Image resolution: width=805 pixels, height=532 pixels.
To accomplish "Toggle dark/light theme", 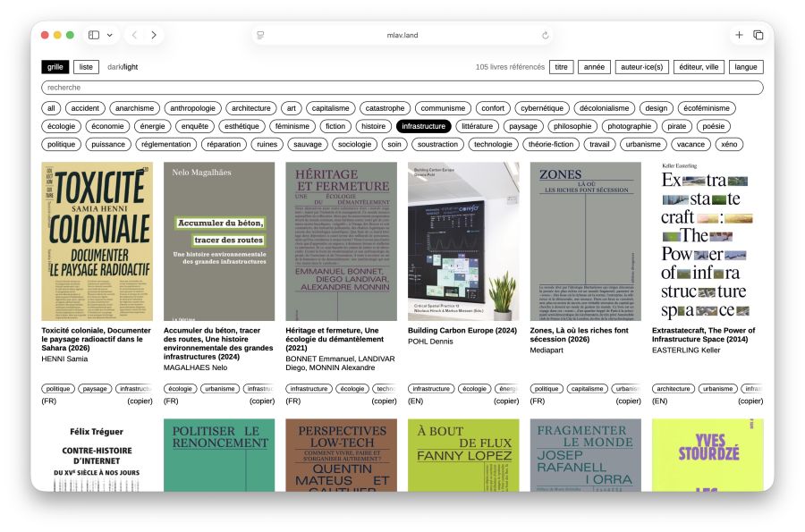I will tap(123, 67).
